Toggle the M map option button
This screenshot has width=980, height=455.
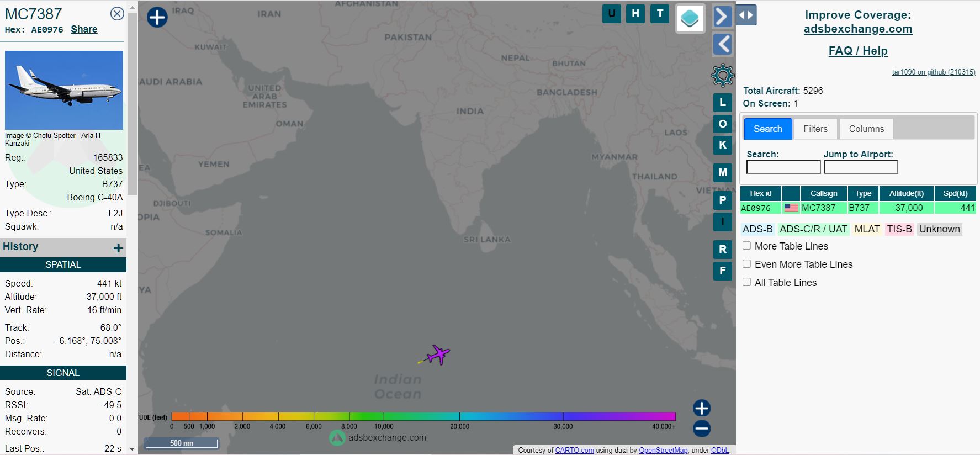[x=723, y=173]
